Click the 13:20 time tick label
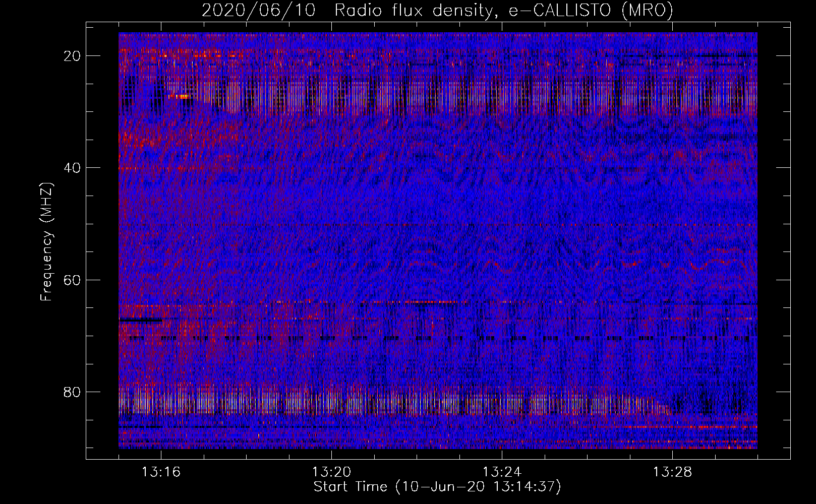The height and width of the screenshot is (504, 816). click(x=331, y=472)
